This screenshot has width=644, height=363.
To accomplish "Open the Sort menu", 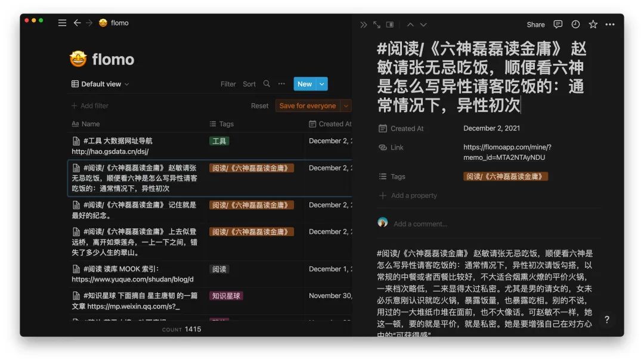I will 249,84.
